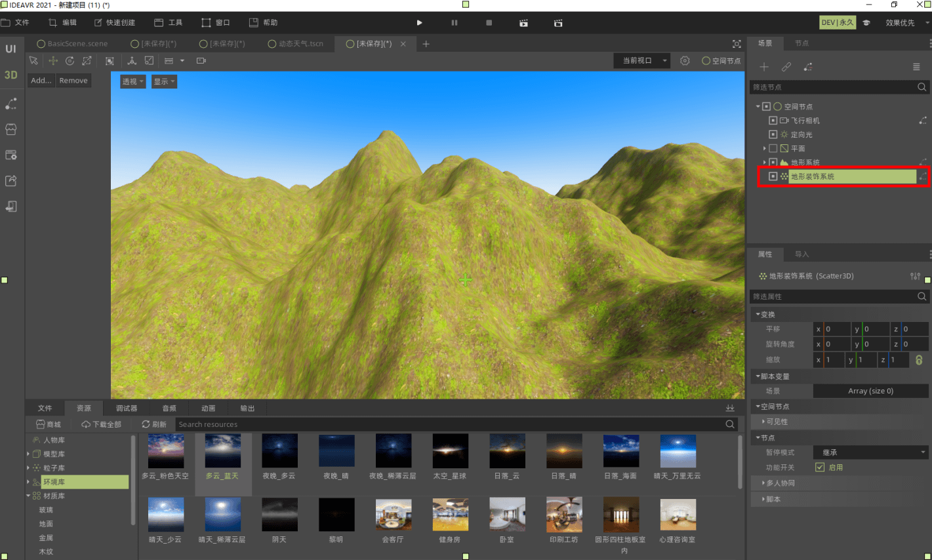Toggle visibility box of 地形系统 node
The height and width of the screenshot is (560, 932).
pyautogui.click(x=773, y=162)
